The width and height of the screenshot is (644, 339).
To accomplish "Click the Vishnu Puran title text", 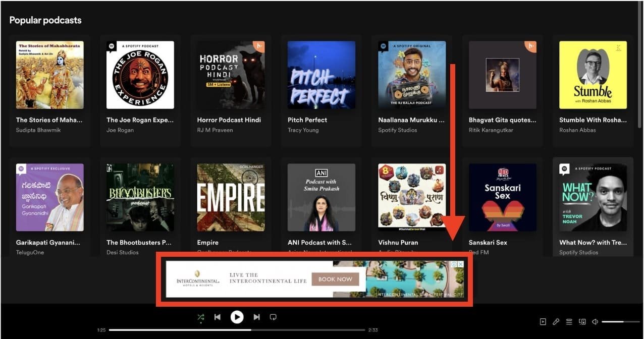I will 398,243.
